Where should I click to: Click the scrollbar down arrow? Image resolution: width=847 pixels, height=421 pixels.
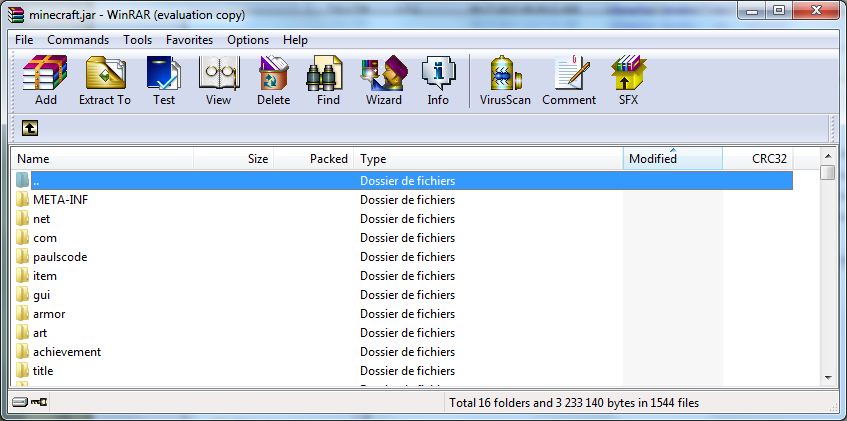tap(828, 378)
